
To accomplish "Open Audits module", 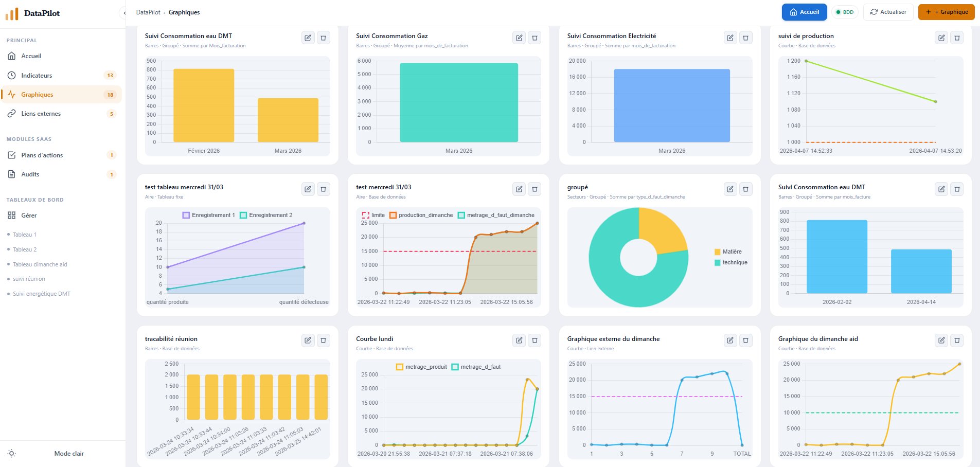I will (62, 174).
